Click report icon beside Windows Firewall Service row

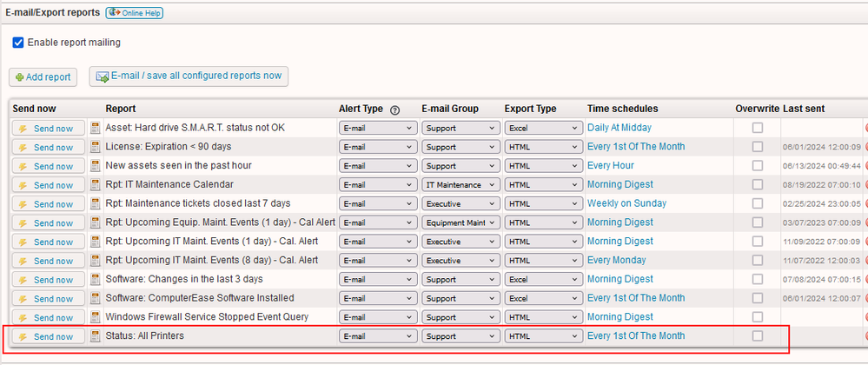click(x=96, y=317)
